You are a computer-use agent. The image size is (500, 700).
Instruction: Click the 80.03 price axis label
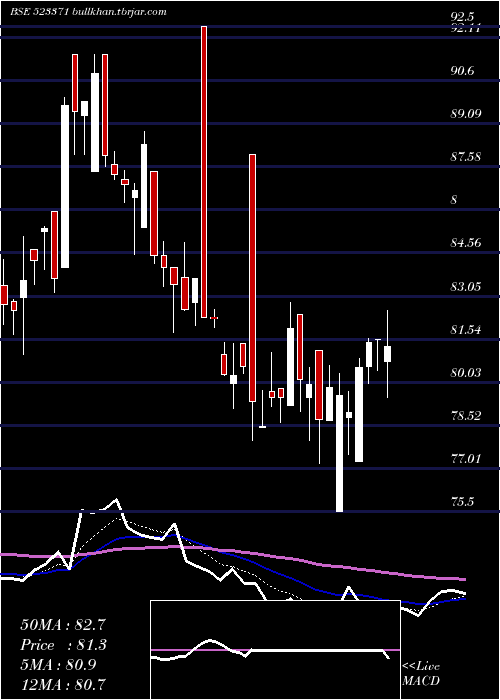[466, 373]
